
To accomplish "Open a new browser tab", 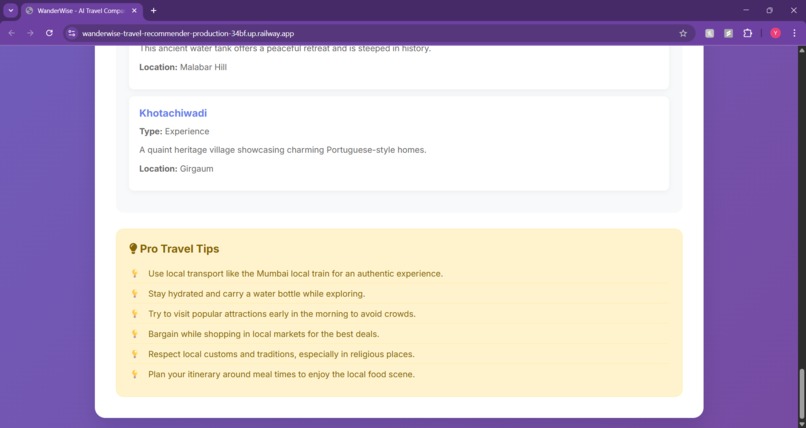I will tap(153, 10).
